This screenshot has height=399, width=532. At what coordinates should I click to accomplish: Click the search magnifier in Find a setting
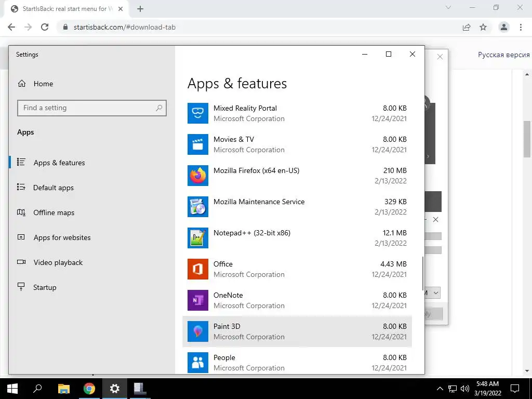[159, 108]
